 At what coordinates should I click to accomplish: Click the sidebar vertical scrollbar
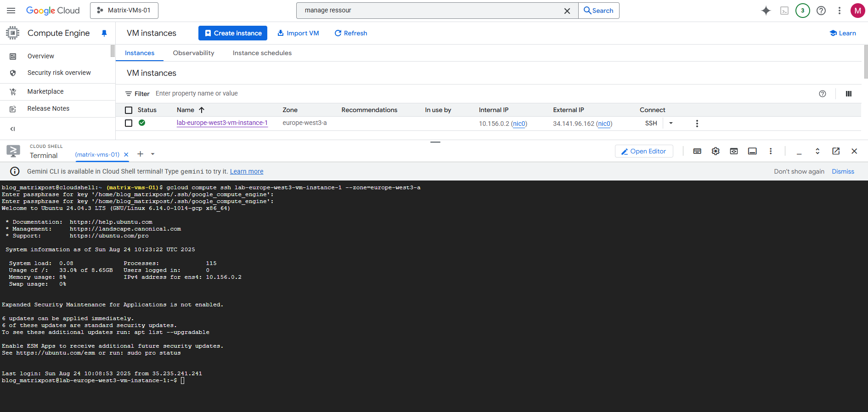click(x=113, y=51)
